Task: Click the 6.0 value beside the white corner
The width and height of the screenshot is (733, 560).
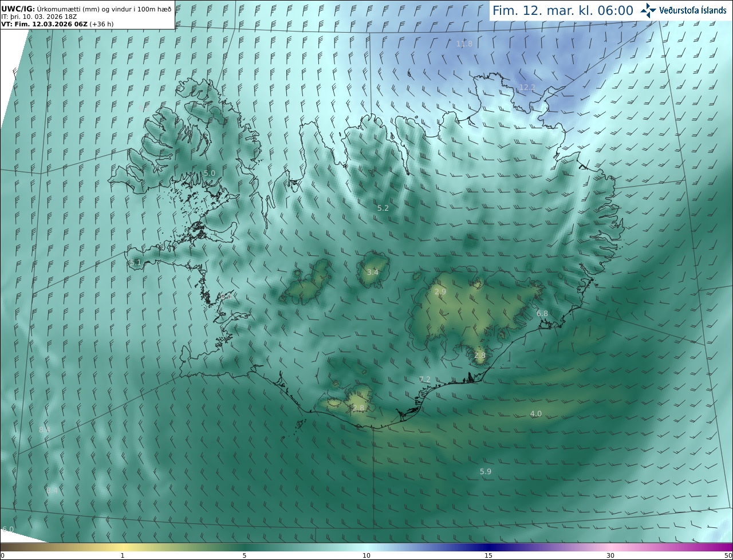Action: pyautogui.click(x=8, y=530)
